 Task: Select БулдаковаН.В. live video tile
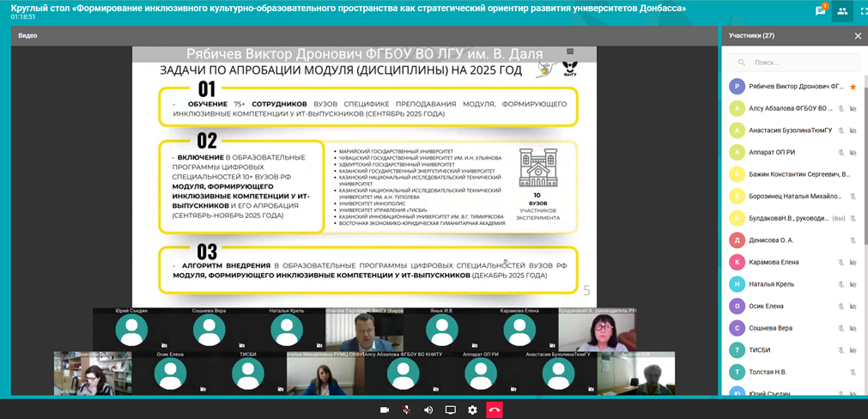pos(597,330)
